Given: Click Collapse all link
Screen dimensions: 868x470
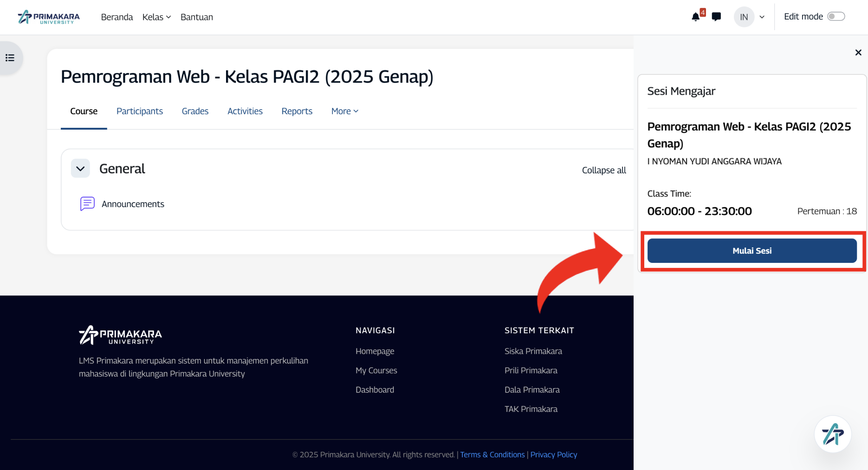Looking at the screenshot, I should click(x=604, y=170).
